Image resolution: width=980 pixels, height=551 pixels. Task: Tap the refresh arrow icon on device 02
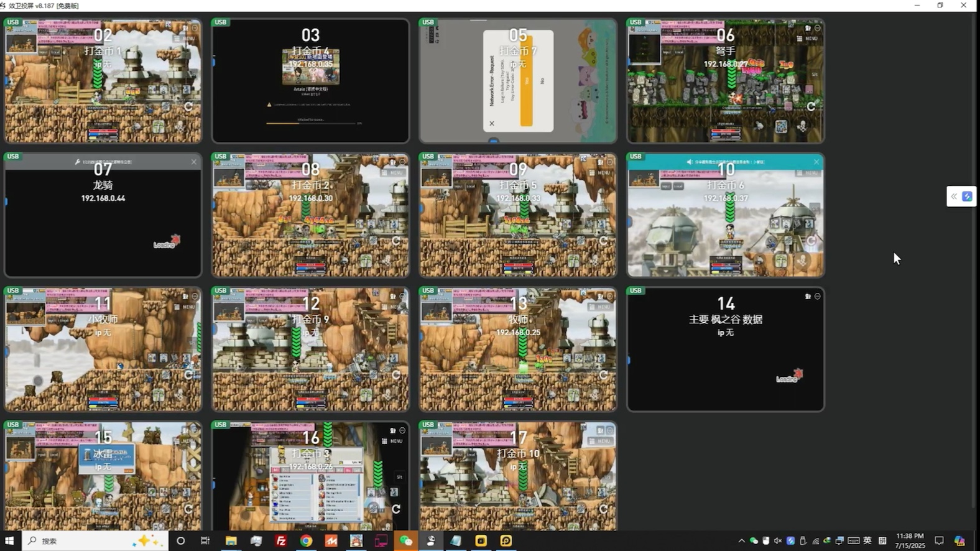click(188, 106)
